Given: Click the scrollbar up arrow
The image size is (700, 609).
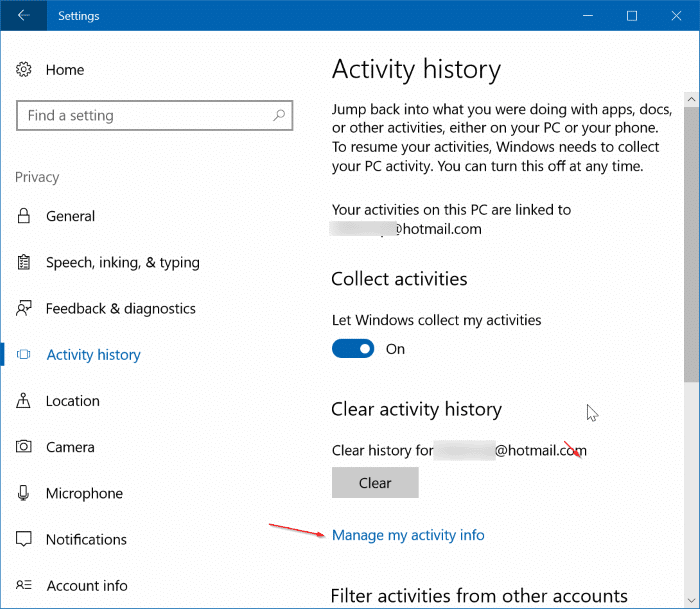Looking at the screenshot, I should click(x=691, y=99).
